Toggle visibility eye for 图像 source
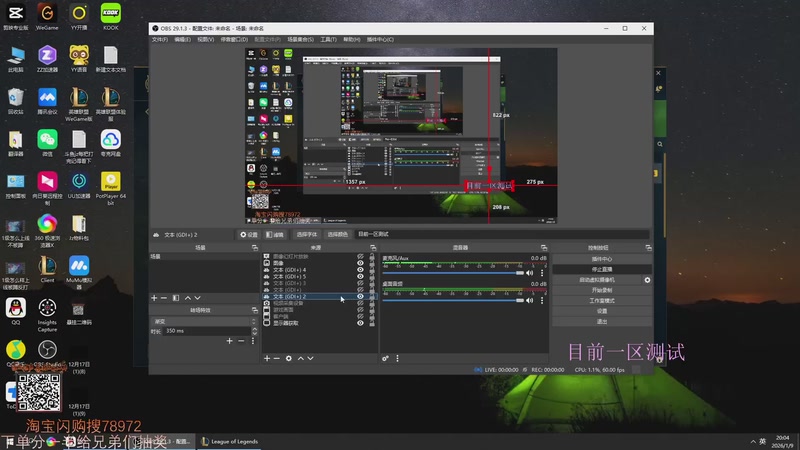This screenshot has width=800, height=450. (360, 263)
